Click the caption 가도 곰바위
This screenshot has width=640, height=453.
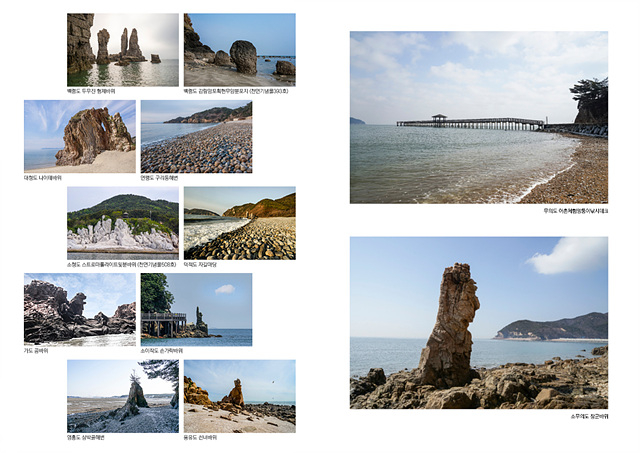coord(36,351)
